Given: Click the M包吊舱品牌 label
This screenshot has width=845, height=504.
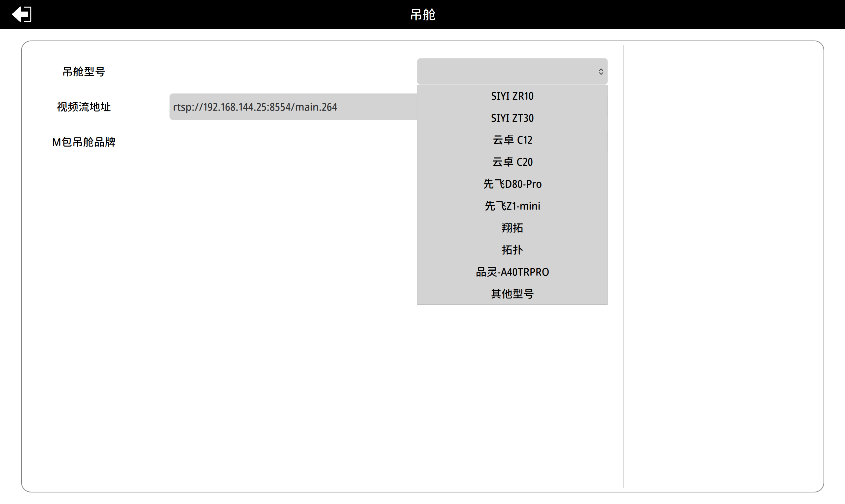Looking at the screenshot, I should point(84,142).
